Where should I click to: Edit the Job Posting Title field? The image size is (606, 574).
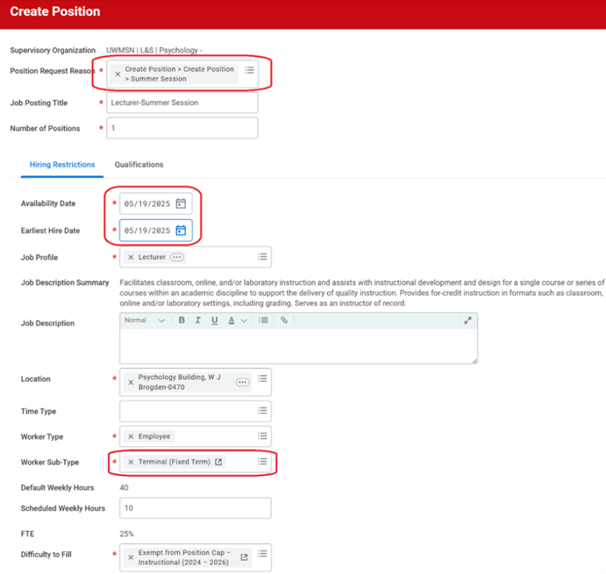(x=182, y=103)
